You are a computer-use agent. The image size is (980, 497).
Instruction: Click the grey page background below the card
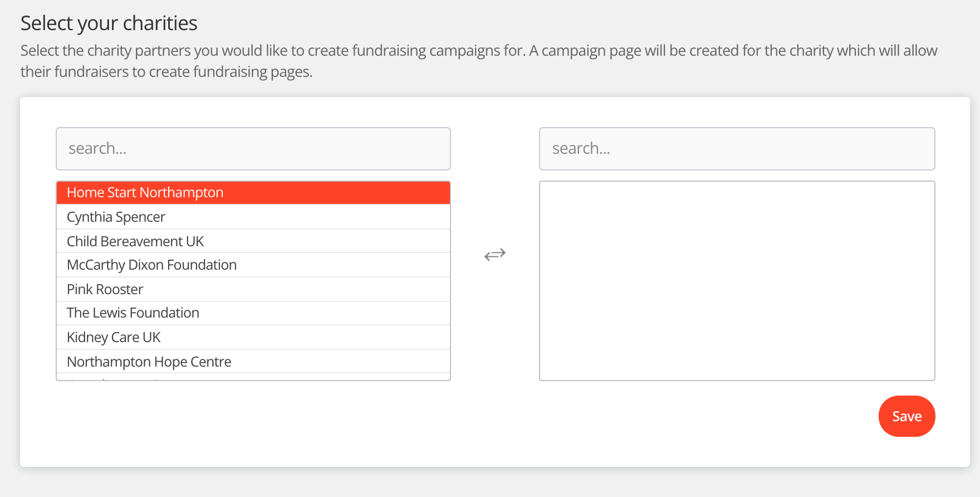pos(490,483)
